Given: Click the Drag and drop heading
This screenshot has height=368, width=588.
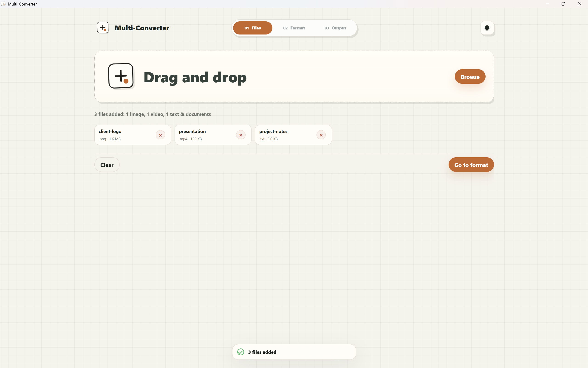Looking at the screenshot, I should [195, 78].
